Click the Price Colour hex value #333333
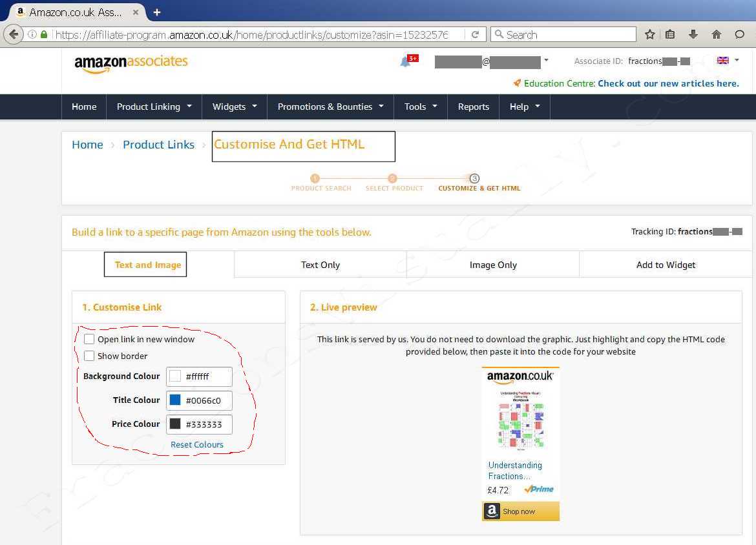The width and height of the screenshot is (756, 545). click(204, 424)
